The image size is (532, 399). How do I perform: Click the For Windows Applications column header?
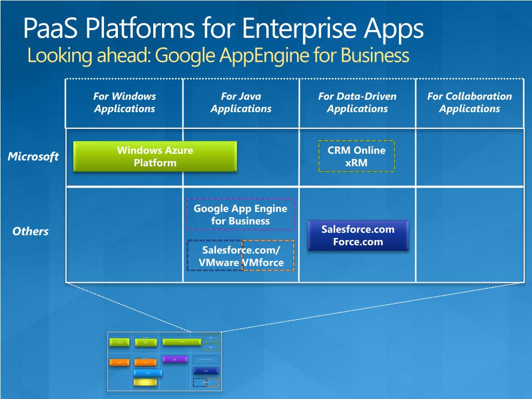coord(125,102)
